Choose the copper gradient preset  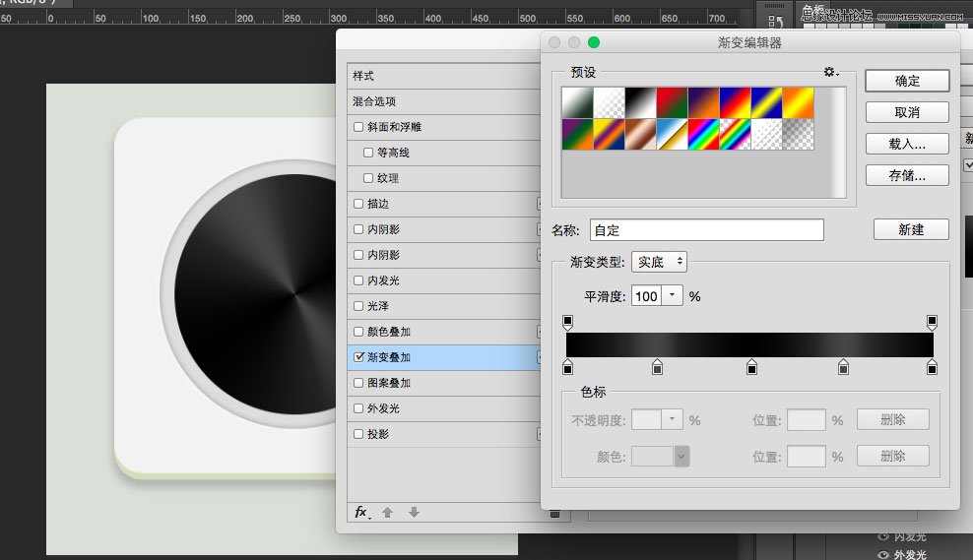640,135
